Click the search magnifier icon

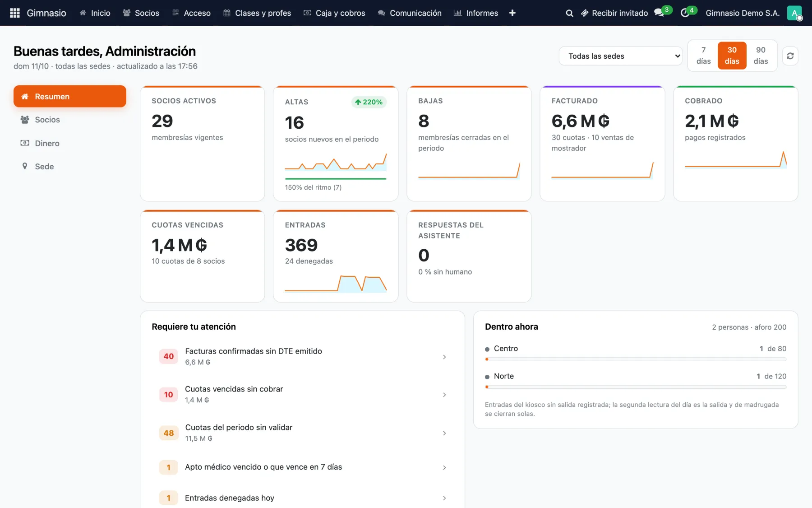click(x=569, y=13)
